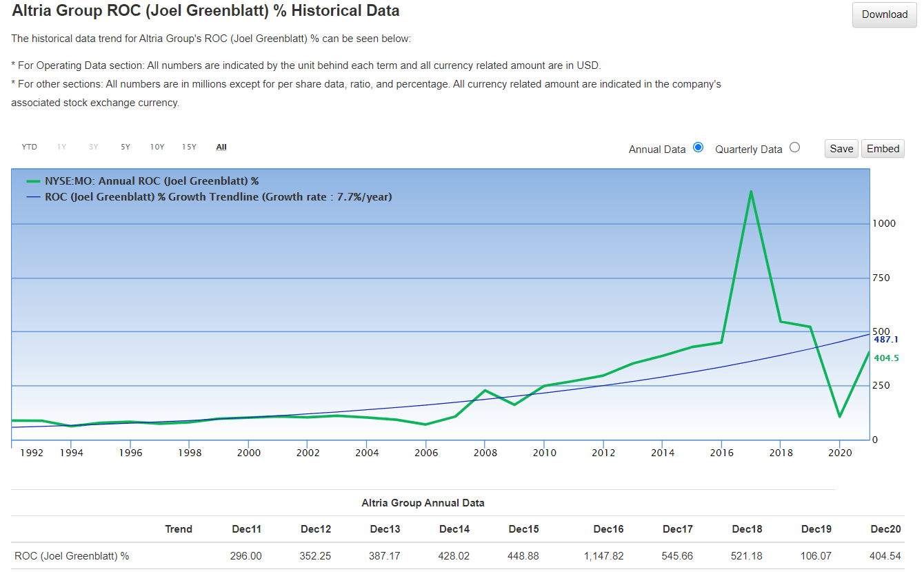Click the Growth Trendline legend label
Viewport: 924px width, 585px height.
pyautogui.click(x=219, y=197)
